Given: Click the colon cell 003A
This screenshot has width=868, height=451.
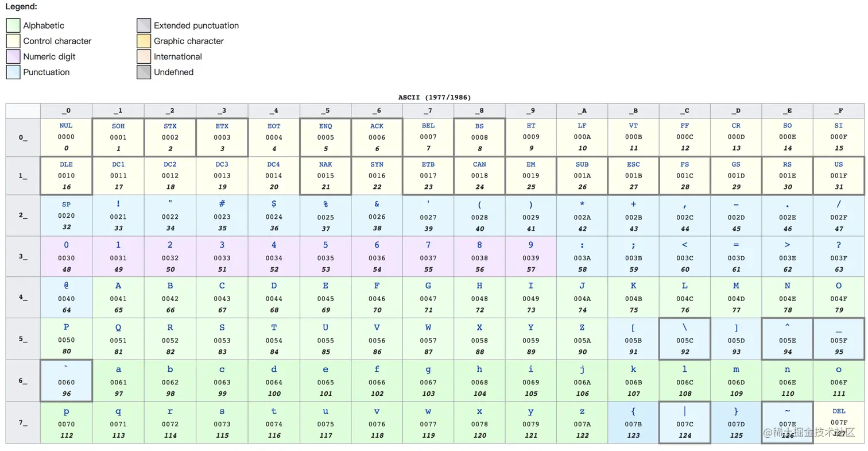Looking at the screenshot, I should tap(582, 256).
